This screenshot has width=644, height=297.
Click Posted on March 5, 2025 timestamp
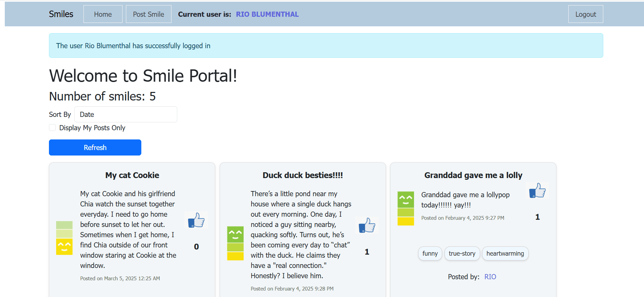(120, 279)
